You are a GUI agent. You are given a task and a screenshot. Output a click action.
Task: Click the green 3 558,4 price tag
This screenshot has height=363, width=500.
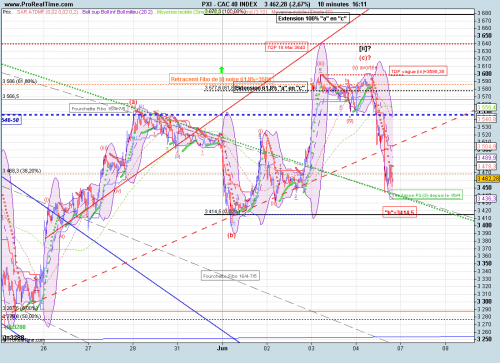point(487,107)
